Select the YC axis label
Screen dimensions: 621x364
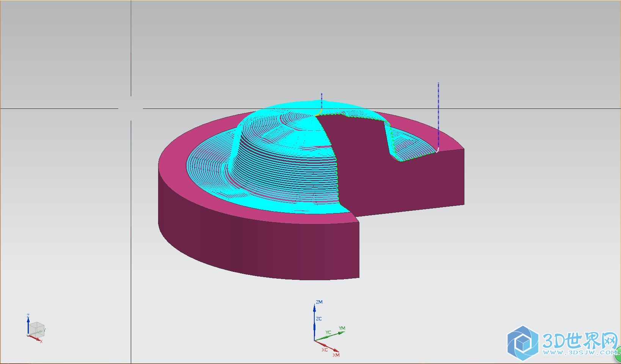[x=328, y=333]
